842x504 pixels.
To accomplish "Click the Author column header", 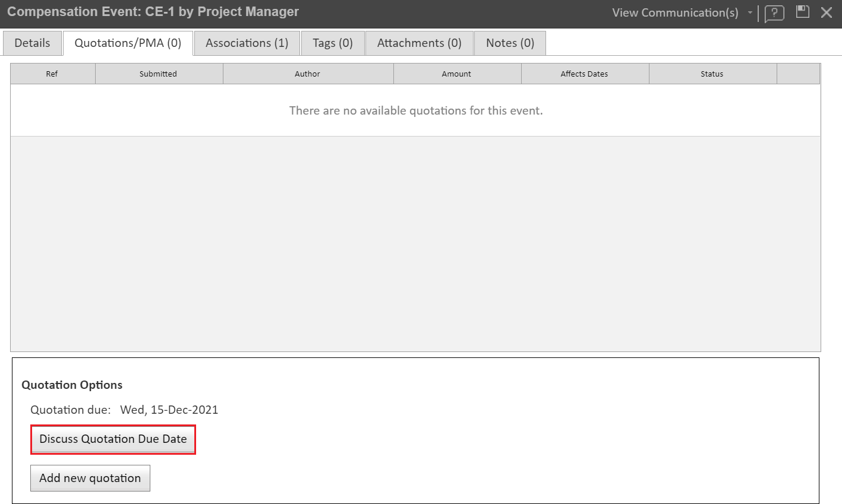I will pos(307,74).
